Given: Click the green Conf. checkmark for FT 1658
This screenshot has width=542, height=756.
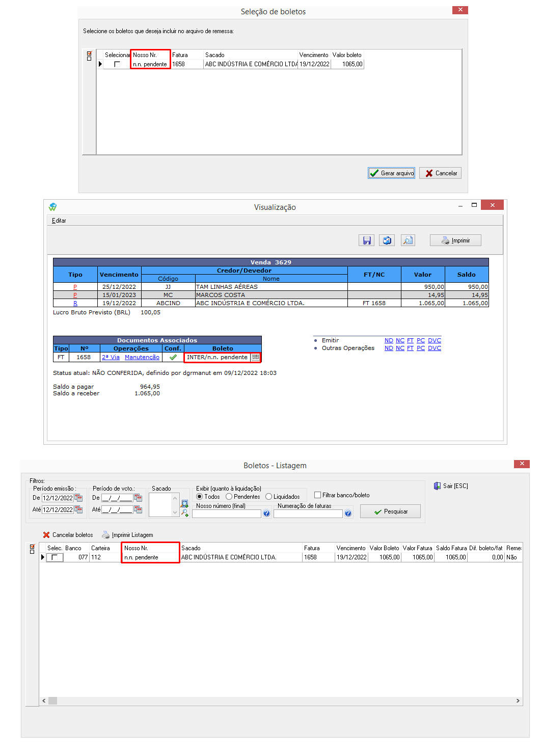Looking at the screenshot, I should [x=173, y=357].
